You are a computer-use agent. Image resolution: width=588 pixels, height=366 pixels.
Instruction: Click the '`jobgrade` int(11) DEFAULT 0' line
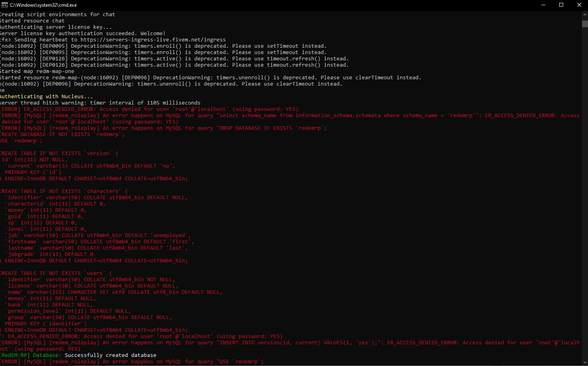[49, 254]
